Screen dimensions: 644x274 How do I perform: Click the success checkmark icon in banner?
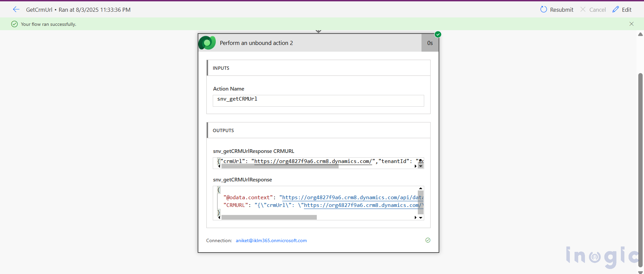tap(14, 24)
